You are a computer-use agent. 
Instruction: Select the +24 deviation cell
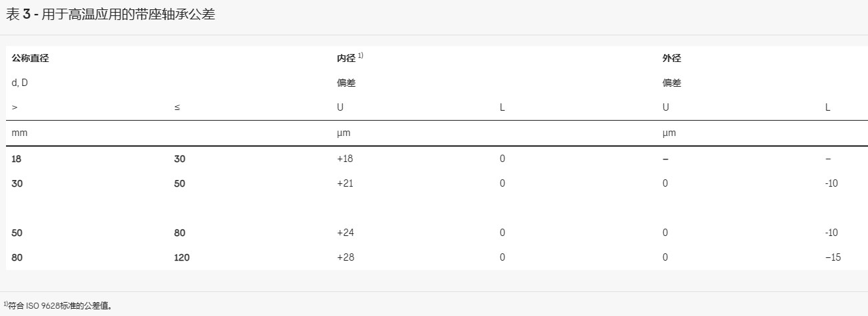coord(345,233)
